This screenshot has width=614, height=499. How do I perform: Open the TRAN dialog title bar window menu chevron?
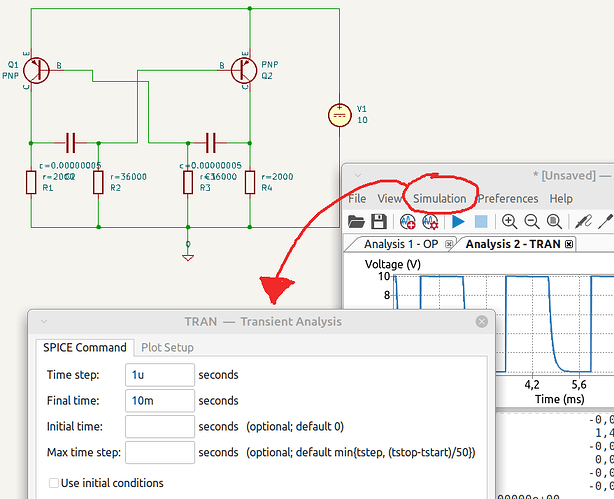click(x=44, y=322)
